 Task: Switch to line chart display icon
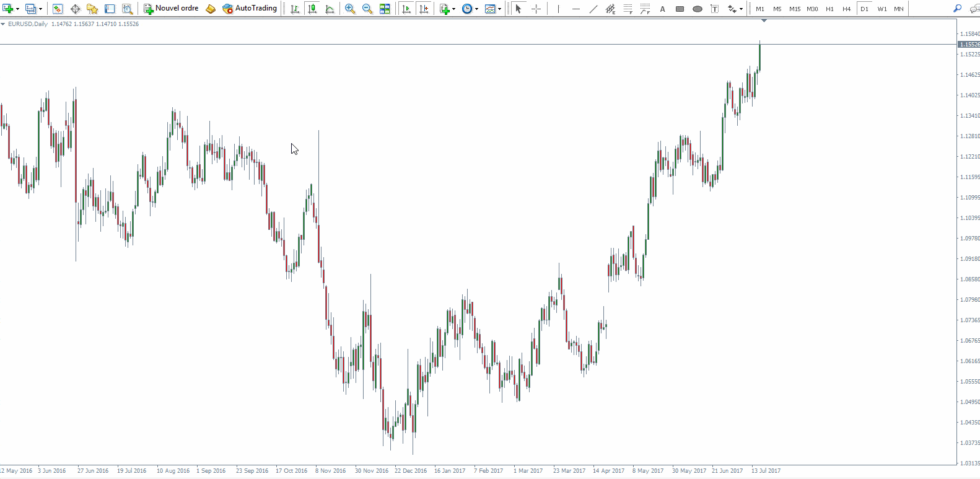(x=330, y=9)
